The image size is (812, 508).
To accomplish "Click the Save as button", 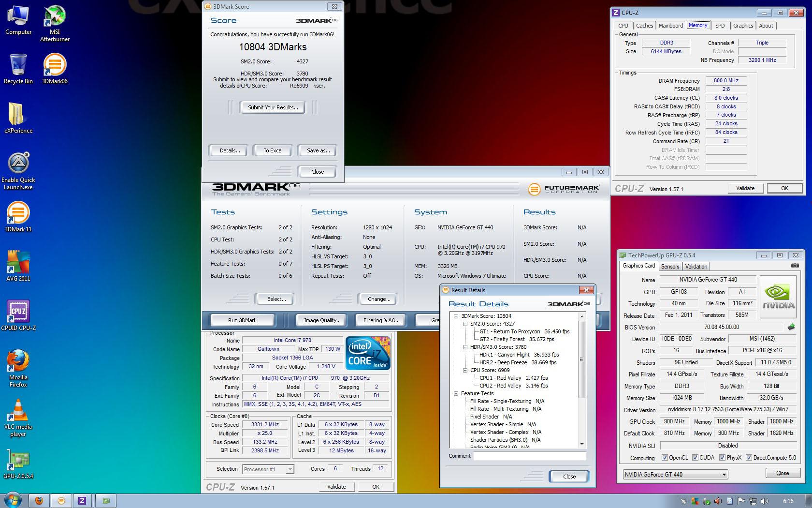I will point(318,150).
